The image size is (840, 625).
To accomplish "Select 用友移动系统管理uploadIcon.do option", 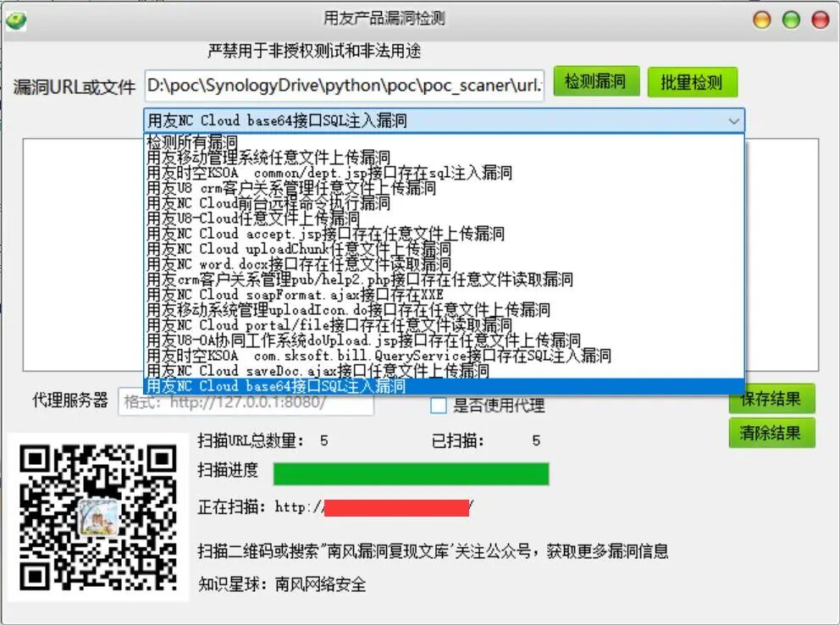I will (444, 310).
